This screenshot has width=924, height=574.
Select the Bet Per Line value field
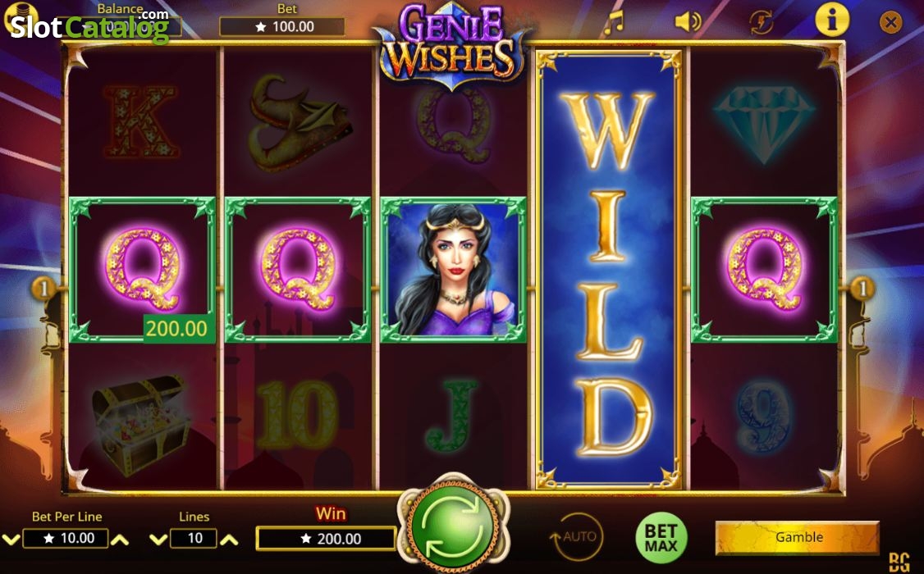point(66,538)
